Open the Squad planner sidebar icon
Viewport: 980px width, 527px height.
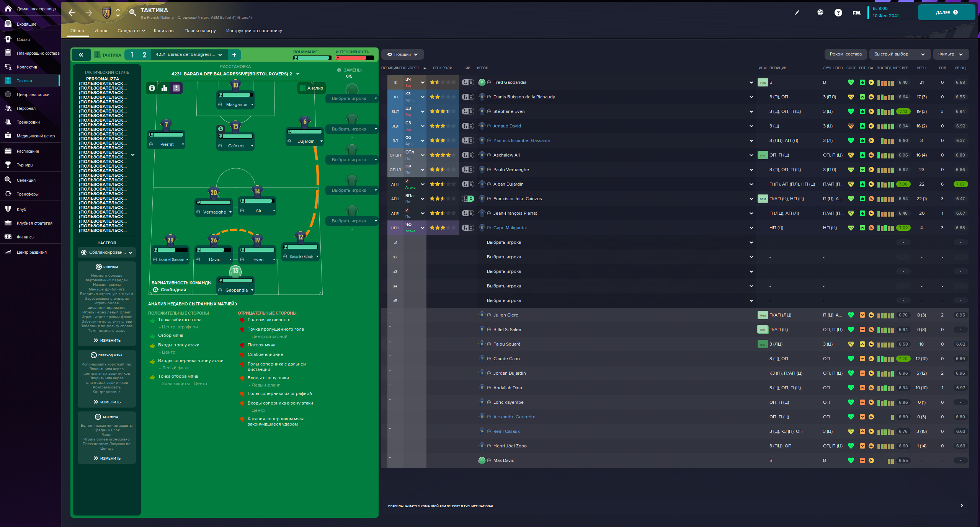[x=8, y=53]
